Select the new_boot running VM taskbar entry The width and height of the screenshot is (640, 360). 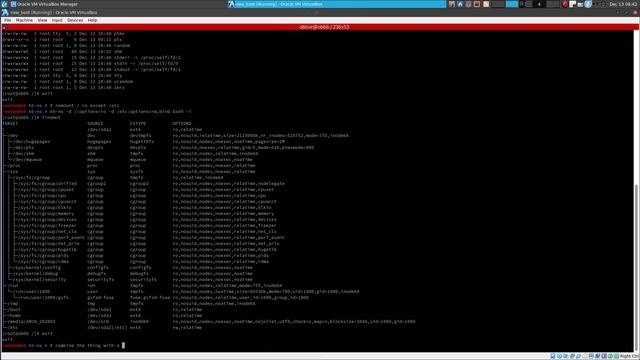coord(337,4)
